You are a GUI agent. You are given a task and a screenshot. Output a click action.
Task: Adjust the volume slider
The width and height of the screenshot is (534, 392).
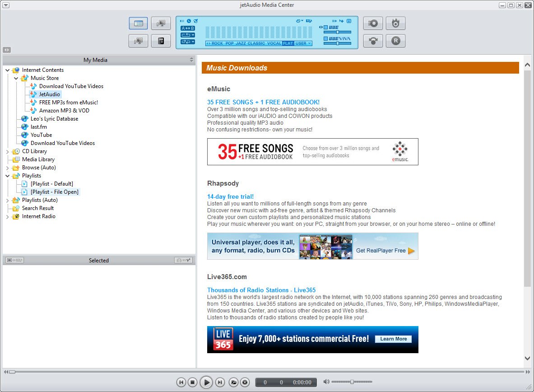tap(352, 382)
